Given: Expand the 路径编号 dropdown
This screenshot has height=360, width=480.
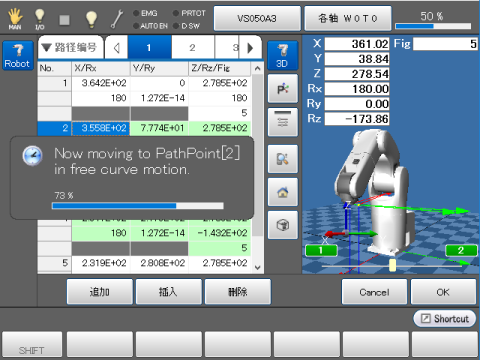Looking at the screenshot, I should (x=70, y=48).
